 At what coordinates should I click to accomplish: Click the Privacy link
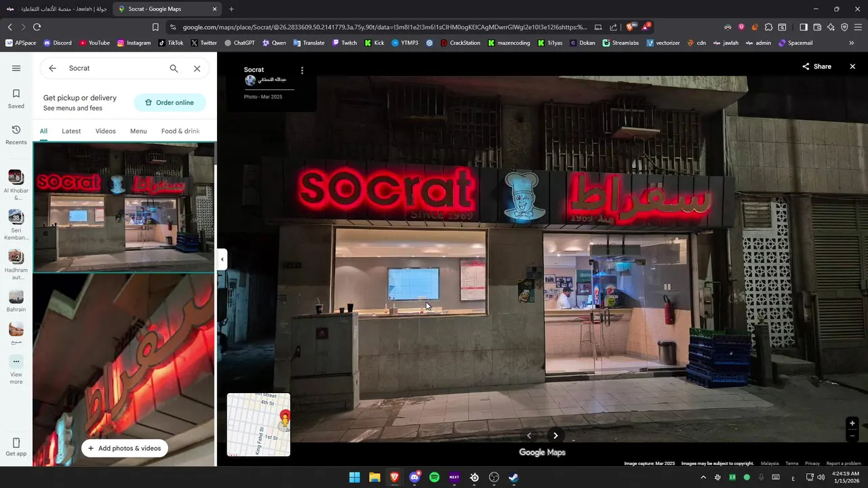pos(812,464)
